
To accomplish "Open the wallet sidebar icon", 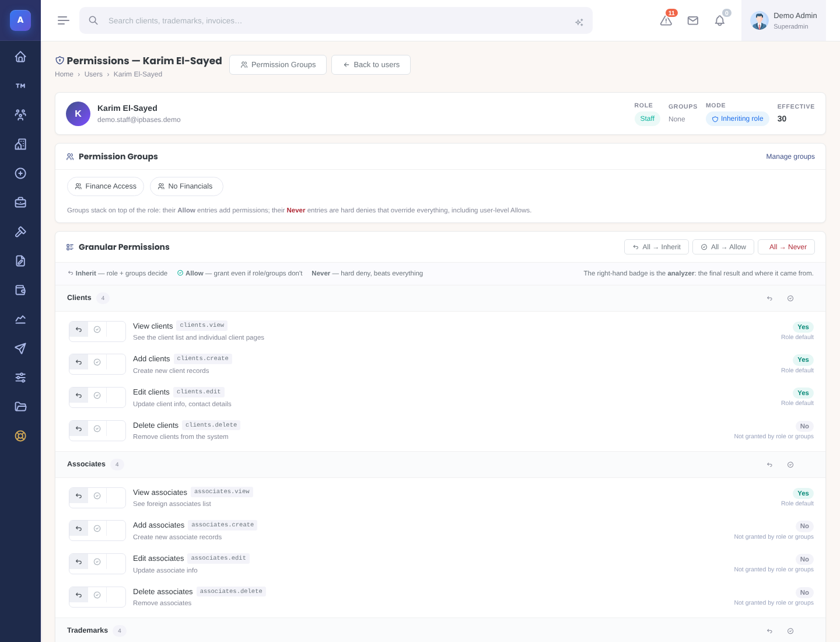I will click(x=20, y=290).
